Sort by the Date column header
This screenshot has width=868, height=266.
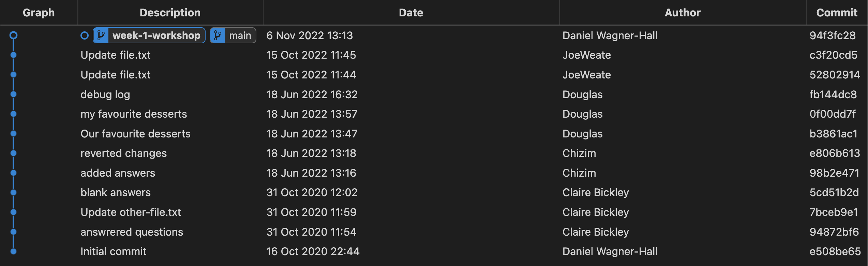(411, 12)
